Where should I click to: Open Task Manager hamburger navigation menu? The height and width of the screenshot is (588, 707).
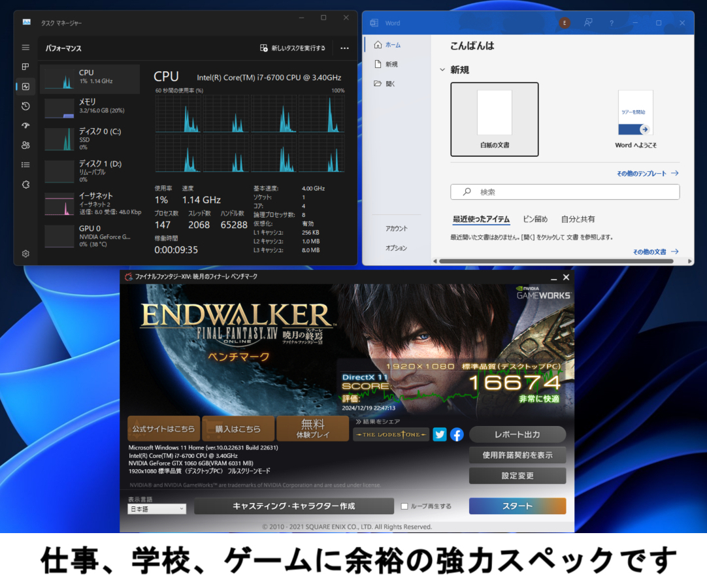(x=25, y=47)
